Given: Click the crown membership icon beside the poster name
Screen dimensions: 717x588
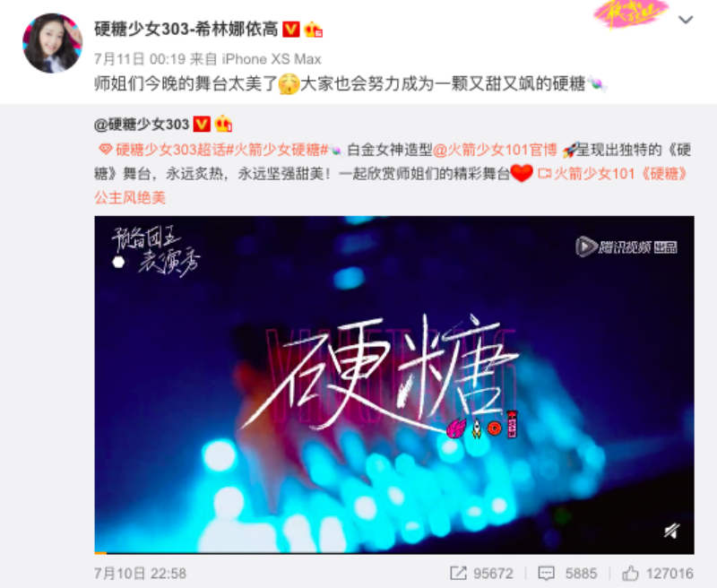Looking at the screenshot, I should [x=314, y=30].
